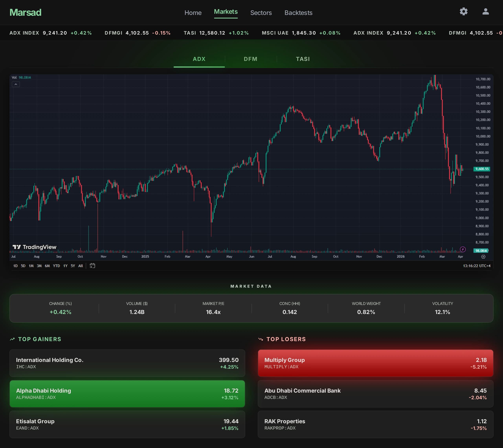Open the Multiply Group loser card
This screenshot has height=448, width=503.
pyautogui.click(x=375, y=363)
